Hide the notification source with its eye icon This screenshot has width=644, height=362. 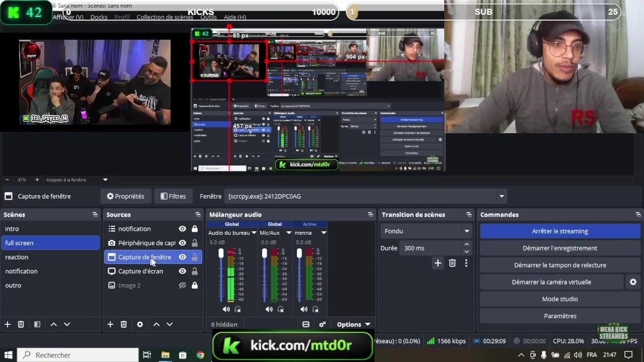[182, 229]
